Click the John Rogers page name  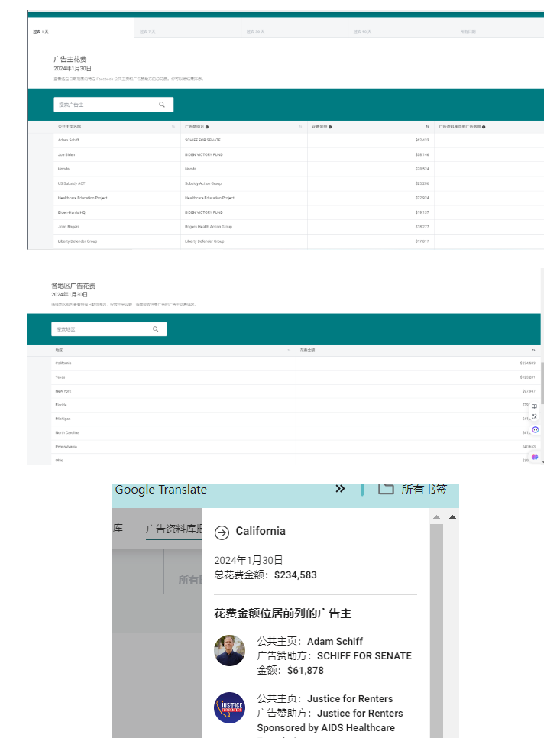pos(69,226)
